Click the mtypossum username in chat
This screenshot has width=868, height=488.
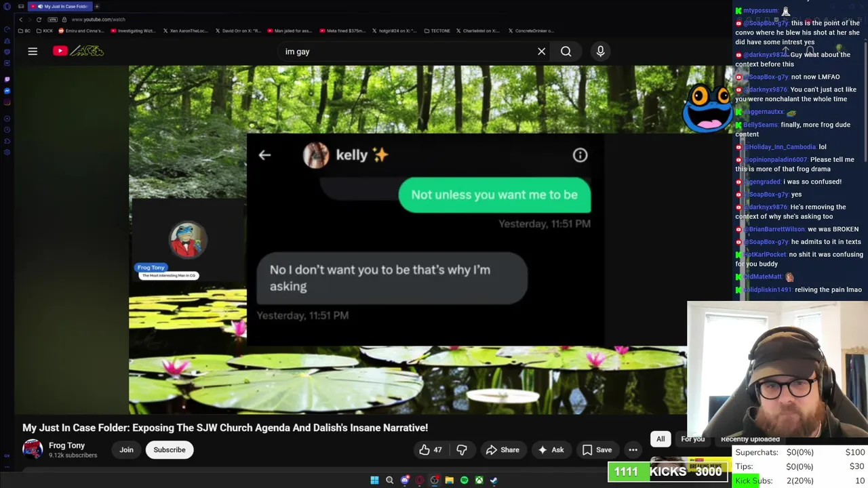(x=760, y=10)
